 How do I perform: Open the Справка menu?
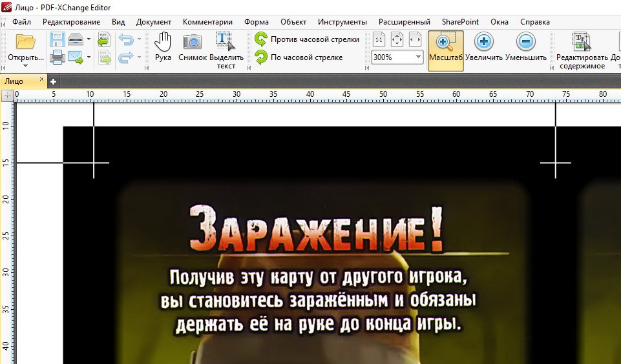click(x=534, y=22)
